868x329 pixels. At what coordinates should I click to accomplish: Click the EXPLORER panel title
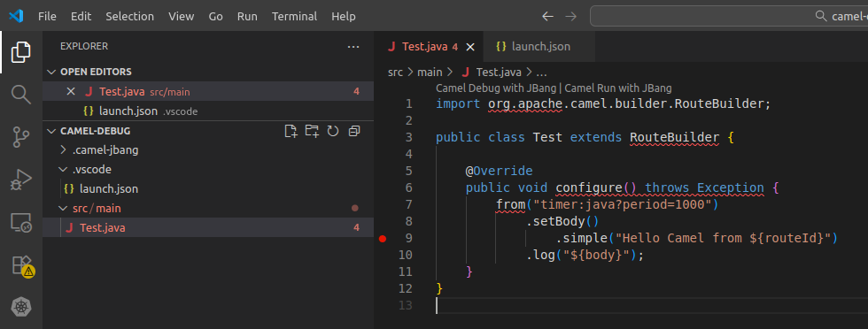(x=84, y=47)
